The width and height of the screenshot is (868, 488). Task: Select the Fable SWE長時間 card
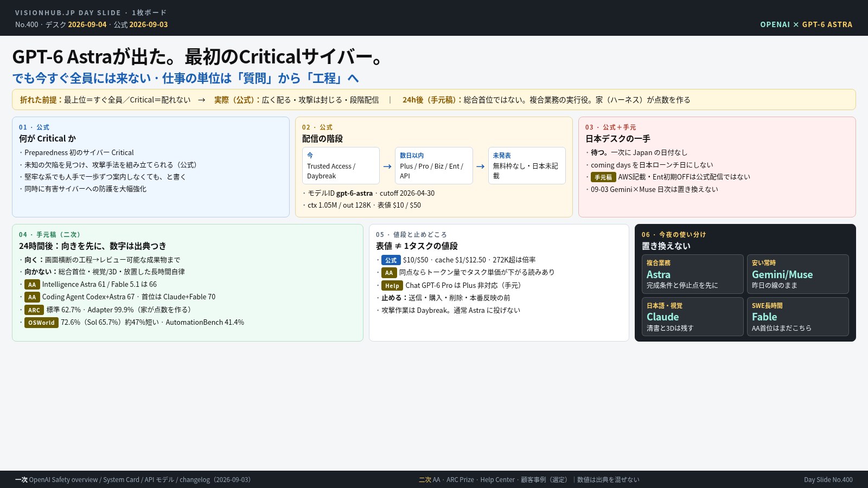[x=797, y=317]
